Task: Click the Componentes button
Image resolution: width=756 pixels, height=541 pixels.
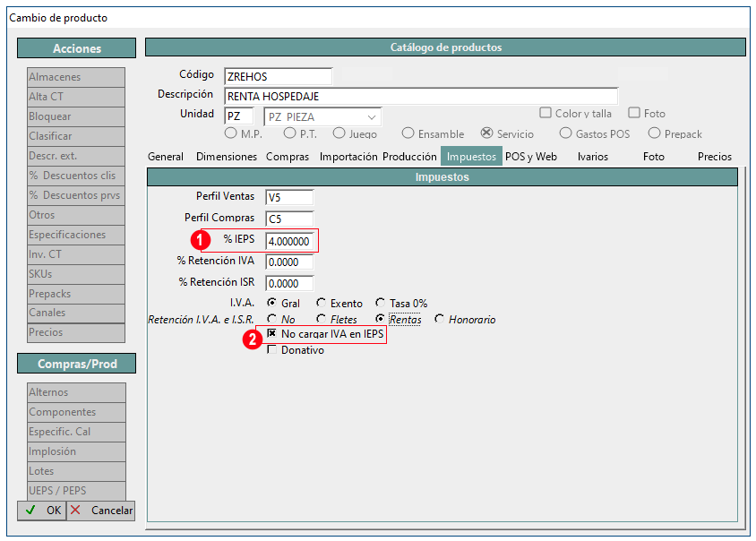Action: click(77, 412)
